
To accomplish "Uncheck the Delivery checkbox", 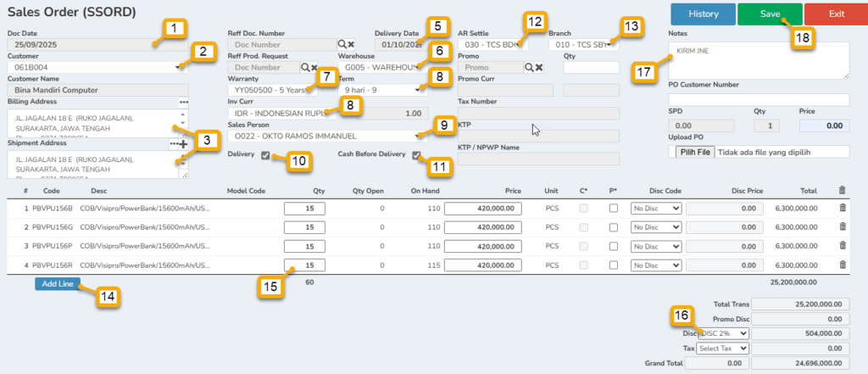I will click(x=266, y=155).
